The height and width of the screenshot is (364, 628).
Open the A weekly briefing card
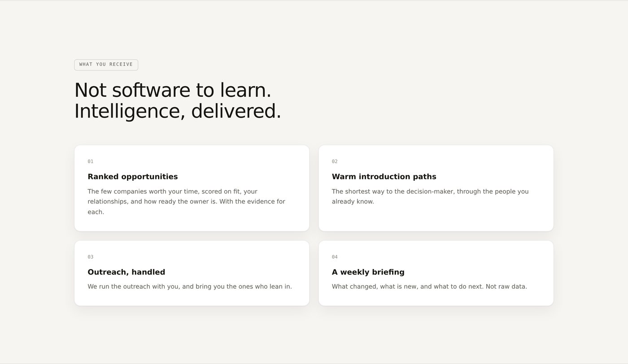tap(436, 273)
